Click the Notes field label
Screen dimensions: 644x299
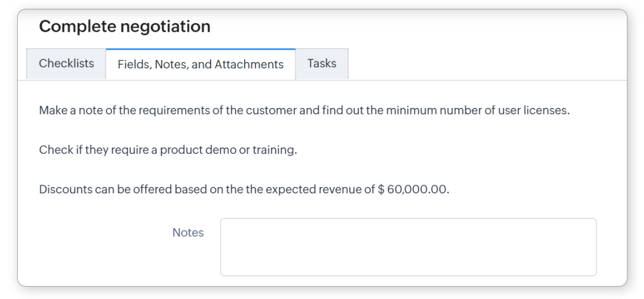click(188, 233)
